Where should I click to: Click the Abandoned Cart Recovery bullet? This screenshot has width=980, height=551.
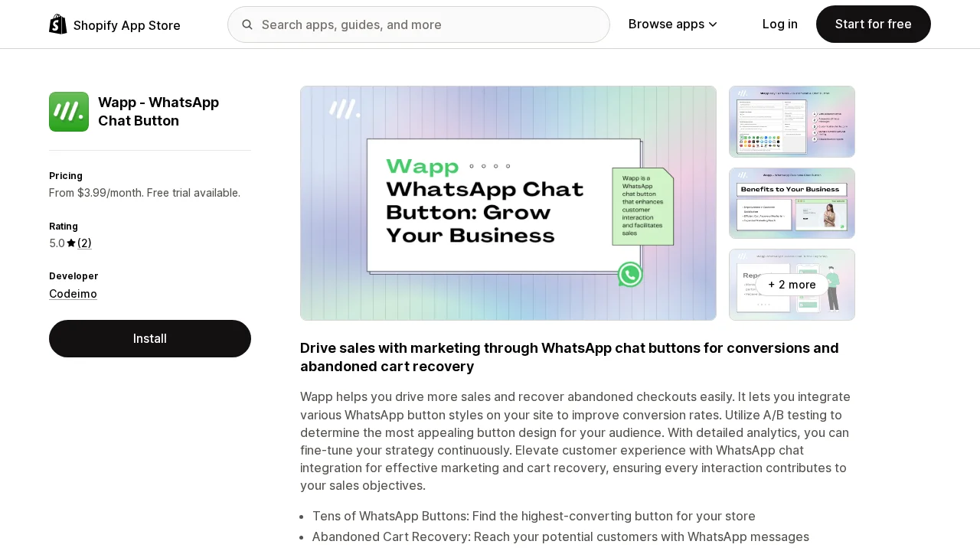pyautogui.click(x=560, y=536)
